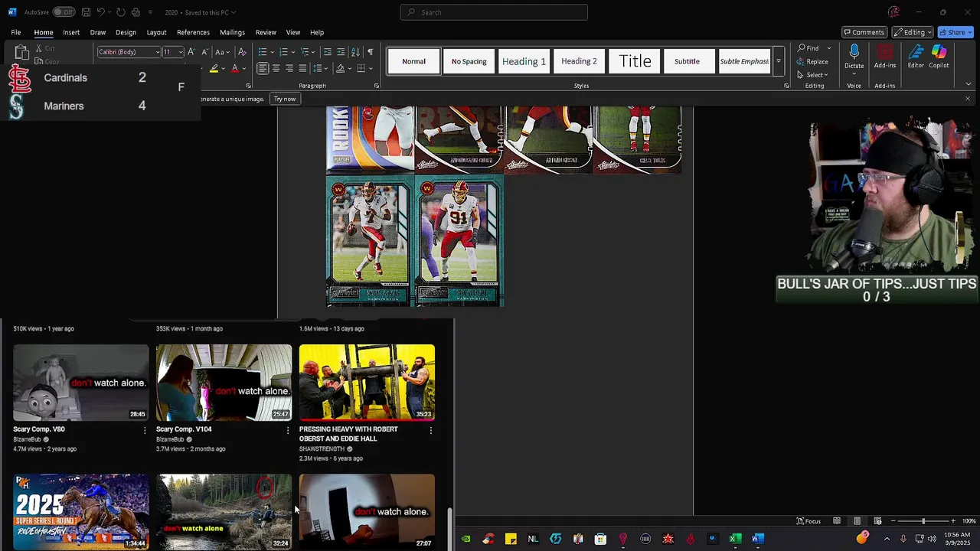Clear all formatting icon
This screenshot has height=551, width=980.
(242, 52)
